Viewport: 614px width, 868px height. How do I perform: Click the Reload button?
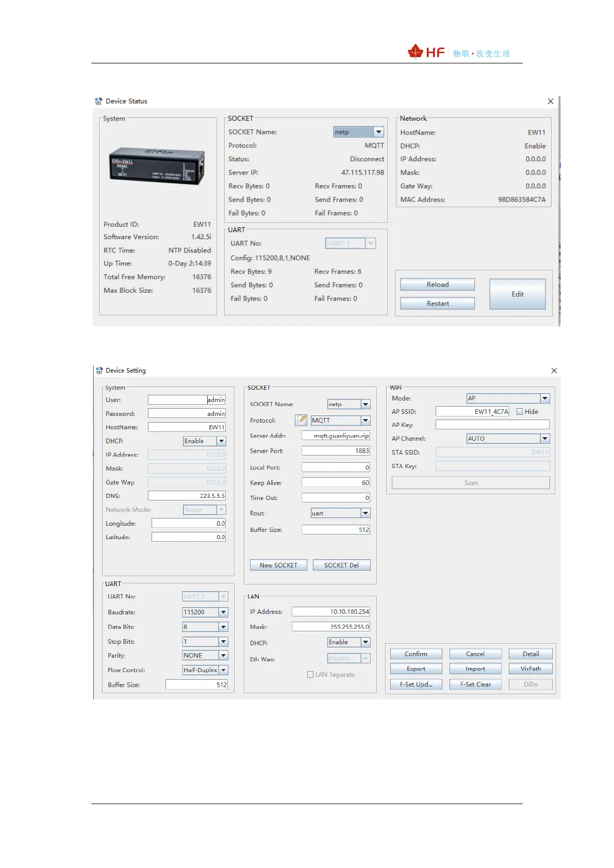click(x=438, y=285)
